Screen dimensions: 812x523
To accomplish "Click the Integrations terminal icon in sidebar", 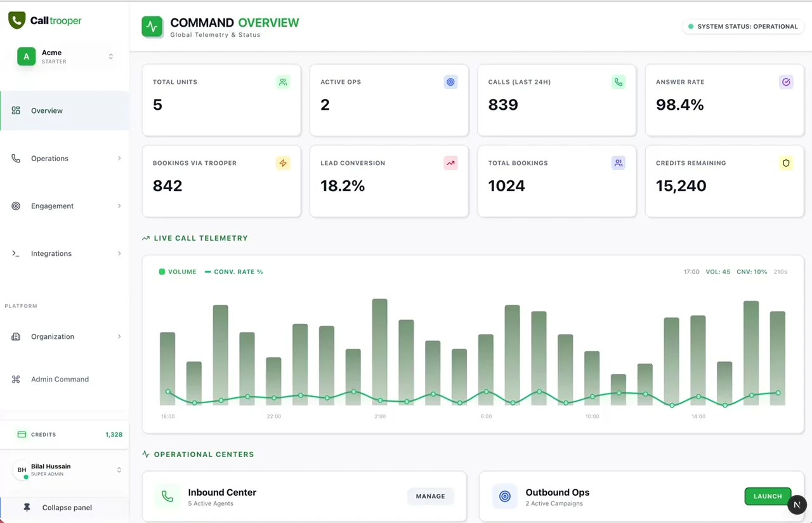I will pyautogui.click(x=16, y=253).
